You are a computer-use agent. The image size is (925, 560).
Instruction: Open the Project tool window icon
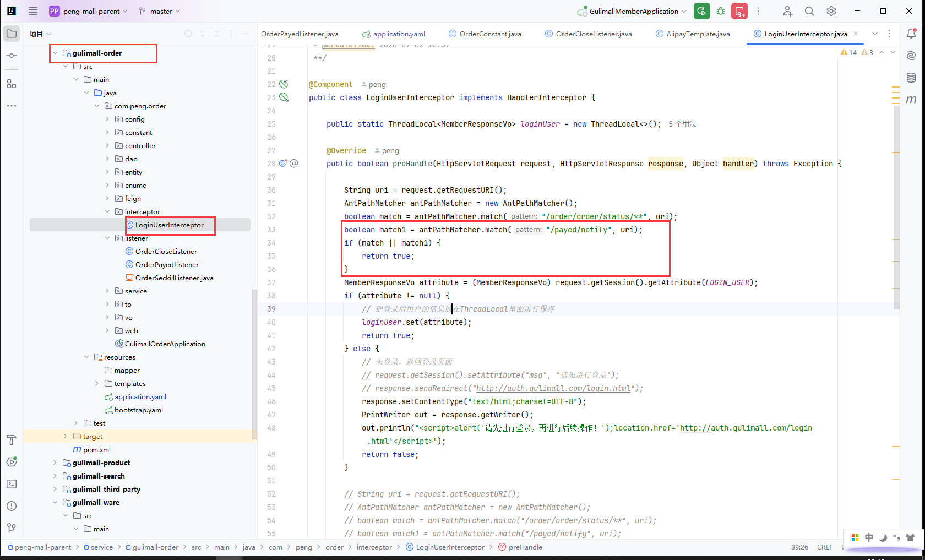click(12, 34)
